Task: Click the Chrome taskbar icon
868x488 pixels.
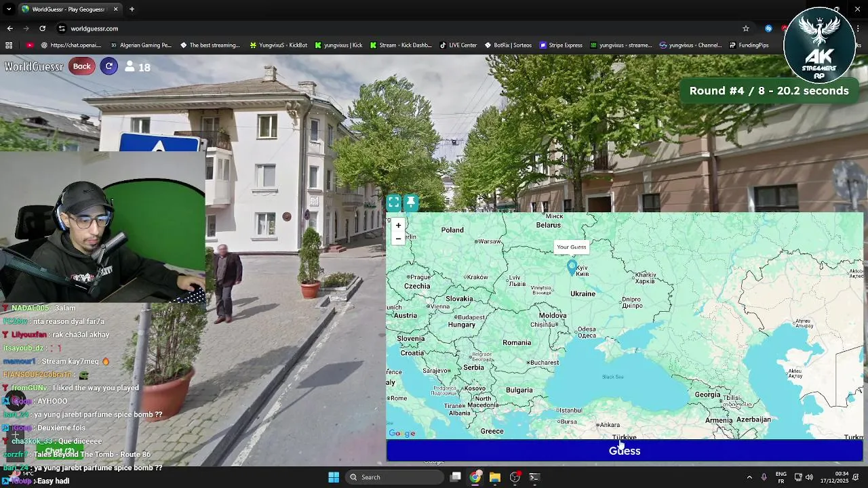Action: tap(475, 477)
